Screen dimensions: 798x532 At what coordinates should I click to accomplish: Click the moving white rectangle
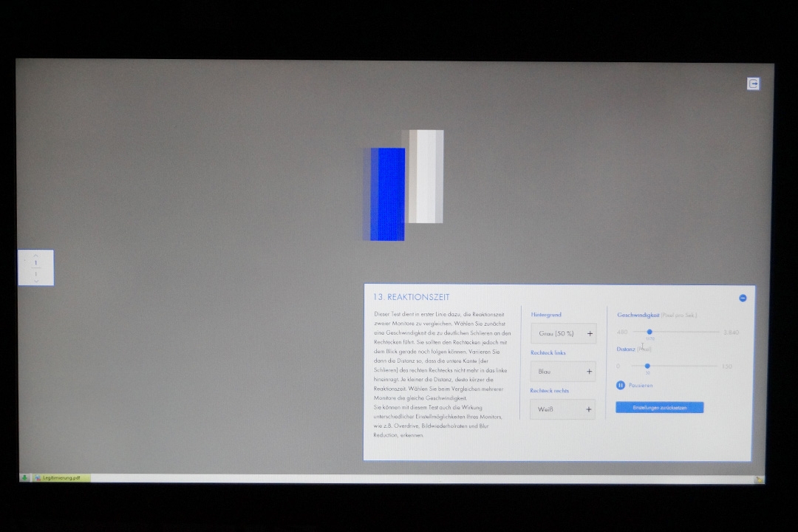(426, 176)
